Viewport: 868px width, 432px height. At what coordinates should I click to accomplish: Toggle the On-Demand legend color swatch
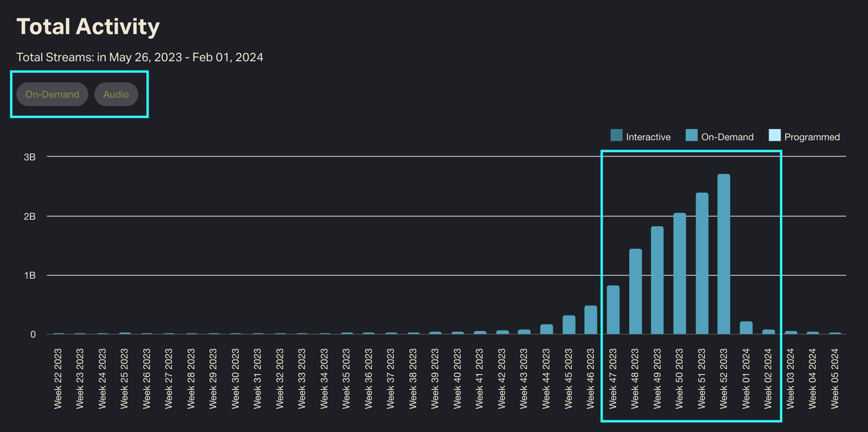coord(691,136)
